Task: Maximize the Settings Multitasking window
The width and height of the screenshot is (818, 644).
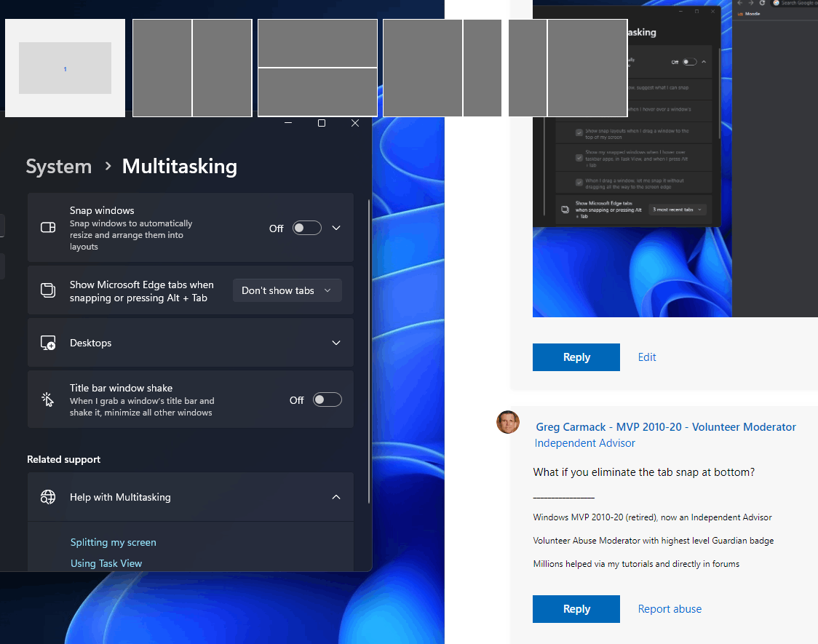Action: (322, 123)
